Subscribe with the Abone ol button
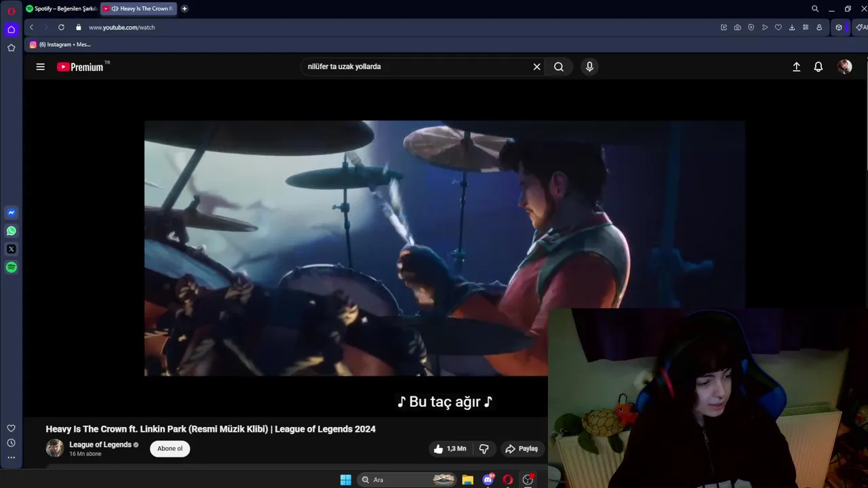 click(x=170, y=449)
